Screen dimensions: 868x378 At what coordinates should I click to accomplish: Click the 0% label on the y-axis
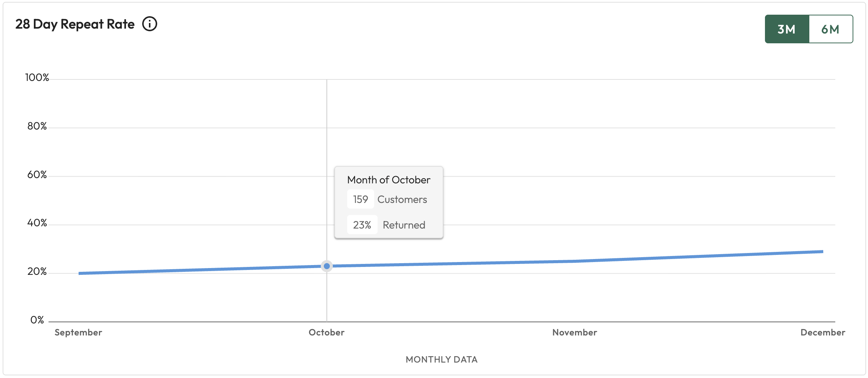pos(37,320)
